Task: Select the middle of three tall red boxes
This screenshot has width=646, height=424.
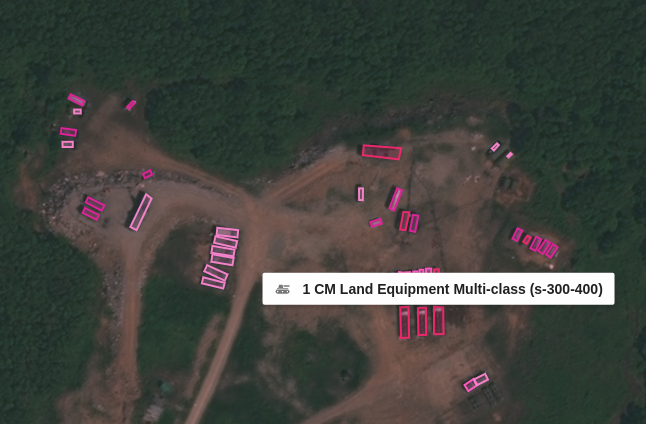Action: point(422,321)
